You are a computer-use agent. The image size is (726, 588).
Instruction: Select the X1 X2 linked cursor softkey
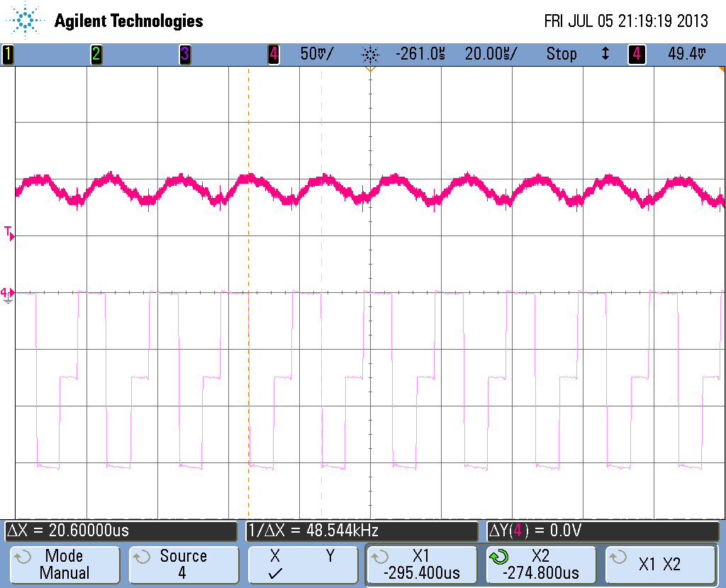660,565
